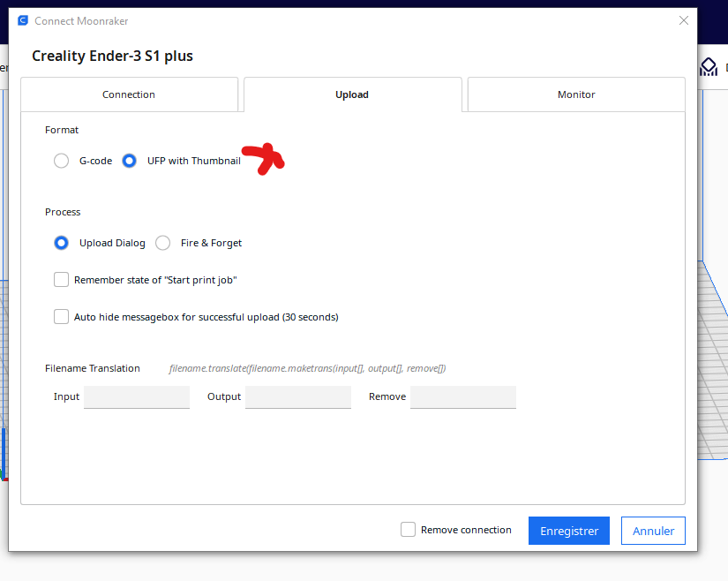Click the Output translation field
Viewport: 728px width, 581px height.
298,397
